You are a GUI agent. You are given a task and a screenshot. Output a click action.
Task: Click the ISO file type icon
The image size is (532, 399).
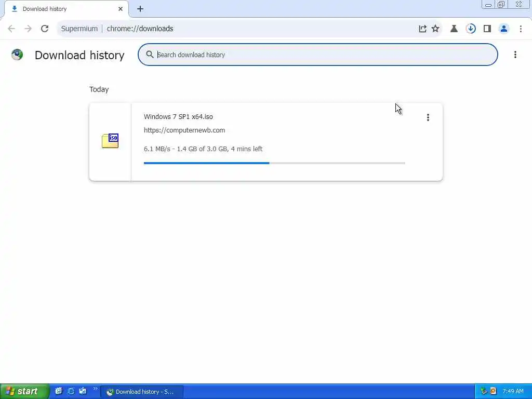(x=110, y=141)
